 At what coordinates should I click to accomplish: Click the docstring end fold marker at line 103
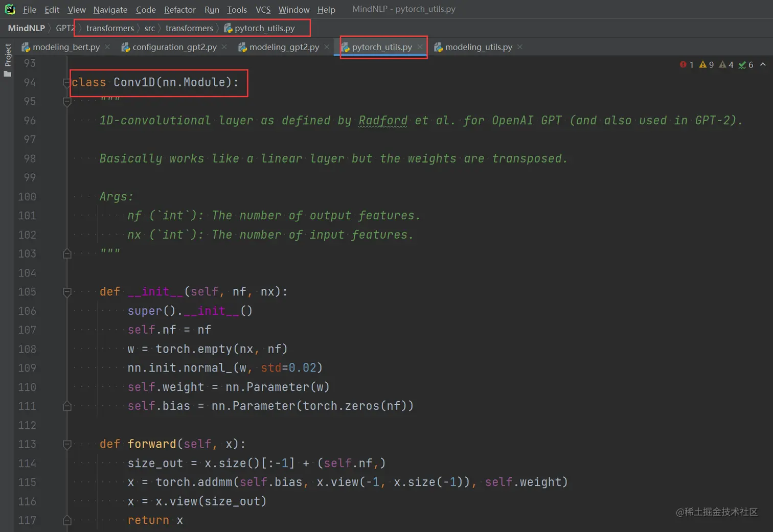tap(66, 253)
